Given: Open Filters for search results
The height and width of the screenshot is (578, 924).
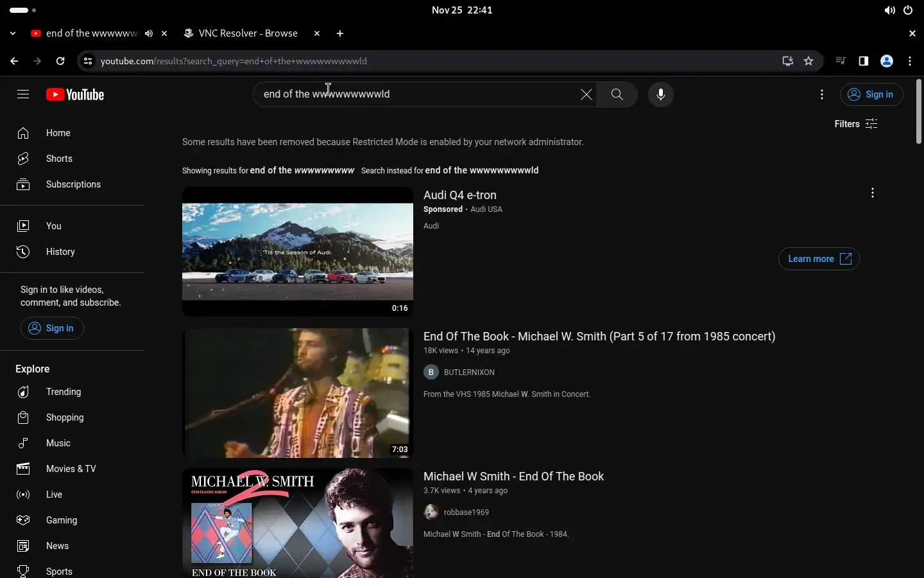Looking at the screenshot, I should (856, 124).
